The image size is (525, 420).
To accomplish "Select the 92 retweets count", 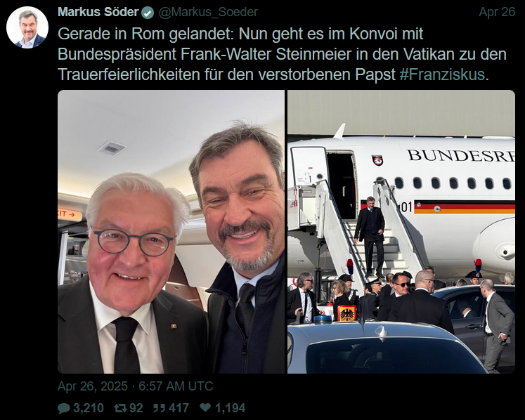I will [136, 408].
